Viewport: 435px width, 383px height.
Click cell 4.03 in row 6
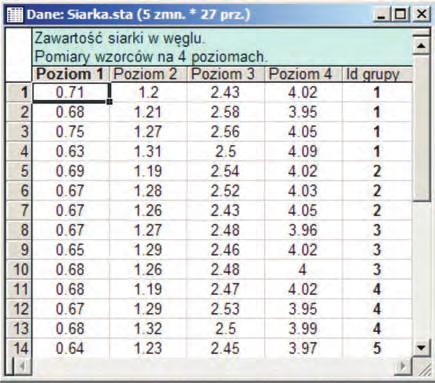[x=303, y=191]
